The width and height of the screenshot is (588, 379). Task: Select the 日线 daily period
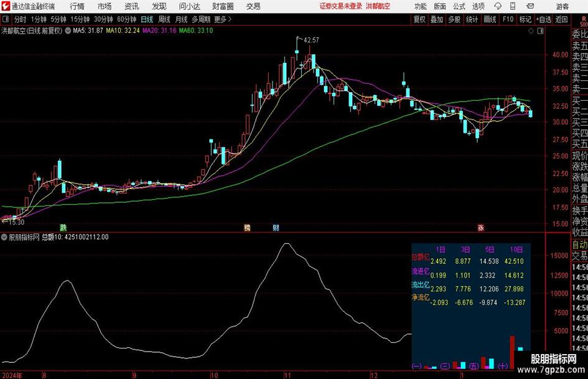tap(147, 19)
